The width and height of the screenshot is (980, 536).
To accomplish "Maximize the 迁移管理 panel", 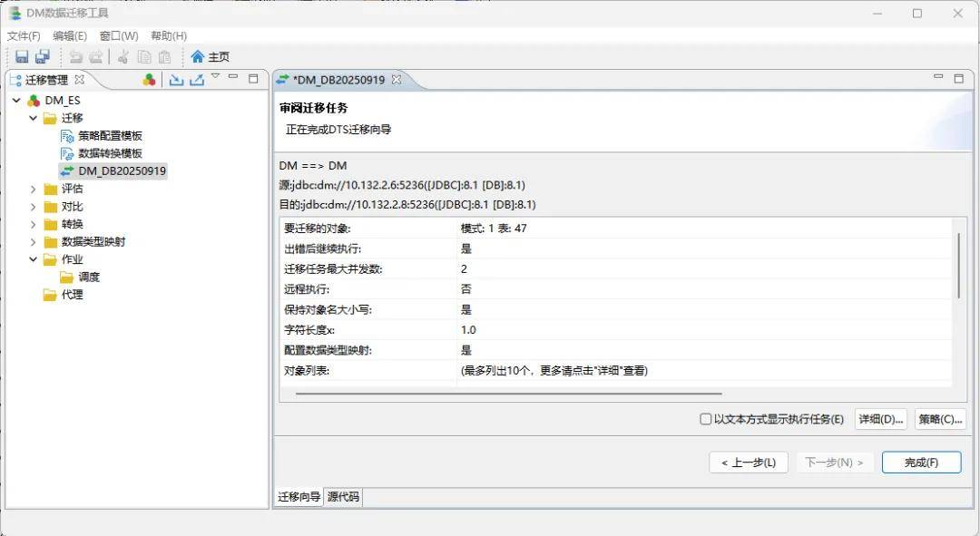I will (x=253, y=78).
